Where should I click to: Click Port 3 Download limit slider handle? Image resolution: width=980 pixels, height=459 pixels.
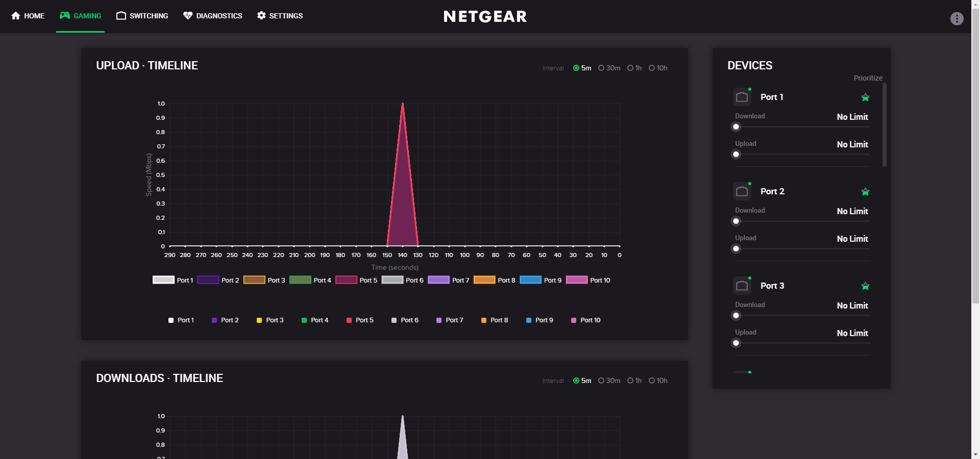[736, 316]
